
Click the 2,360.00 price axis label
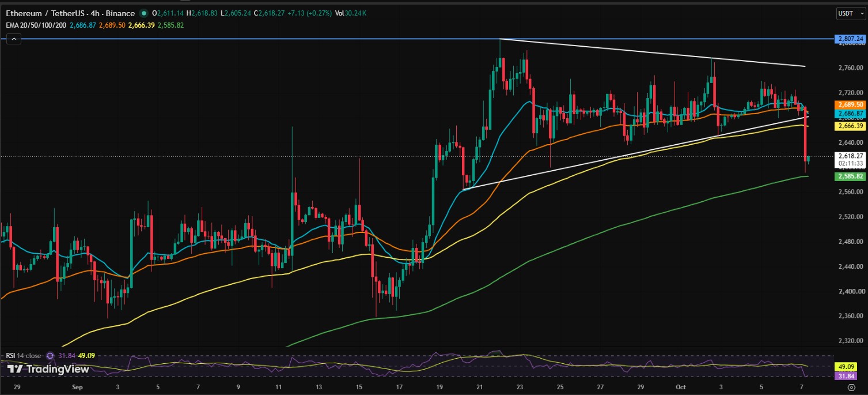coord(851,316)
